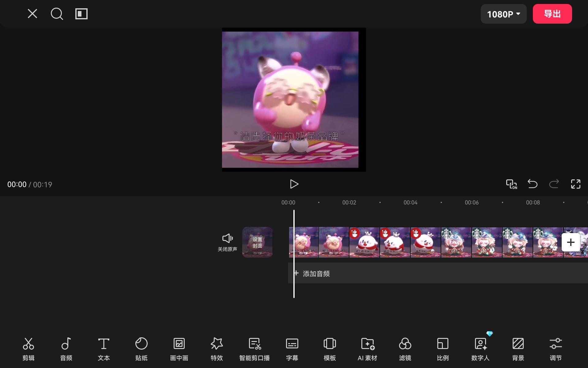
Task: Open the 音频 audio menu
Action: pos(66,349)
